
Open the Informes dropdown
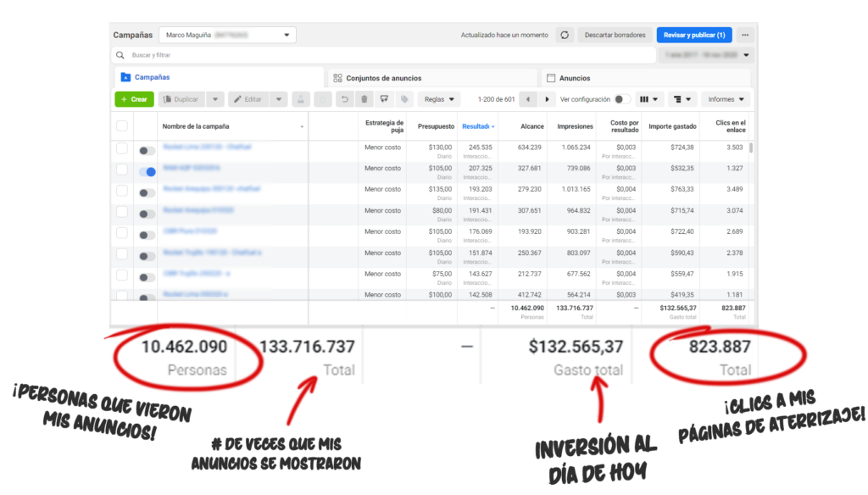coord(726,99)
